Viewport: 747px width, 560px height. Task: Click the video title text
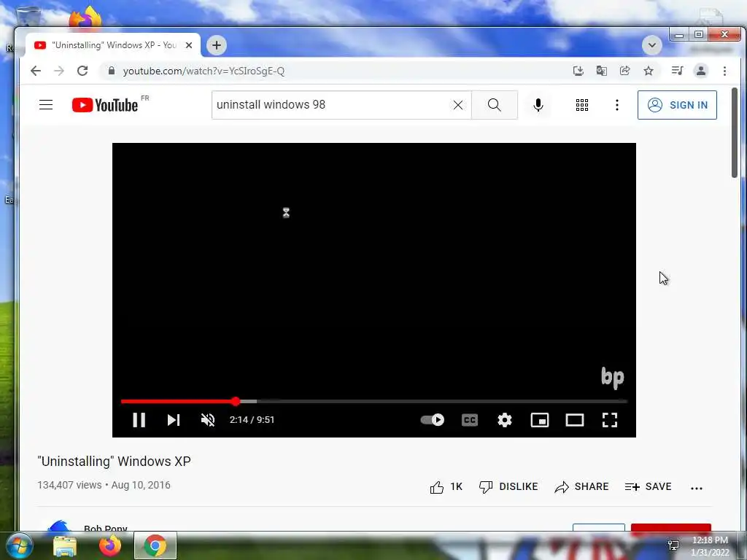coord(114,462)
